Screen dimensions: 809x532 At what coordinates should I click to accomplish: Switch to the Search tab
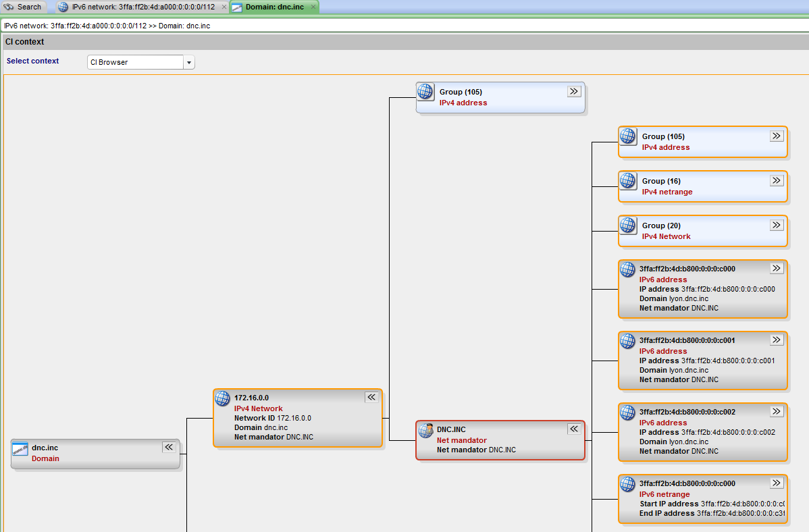point(24,7)
